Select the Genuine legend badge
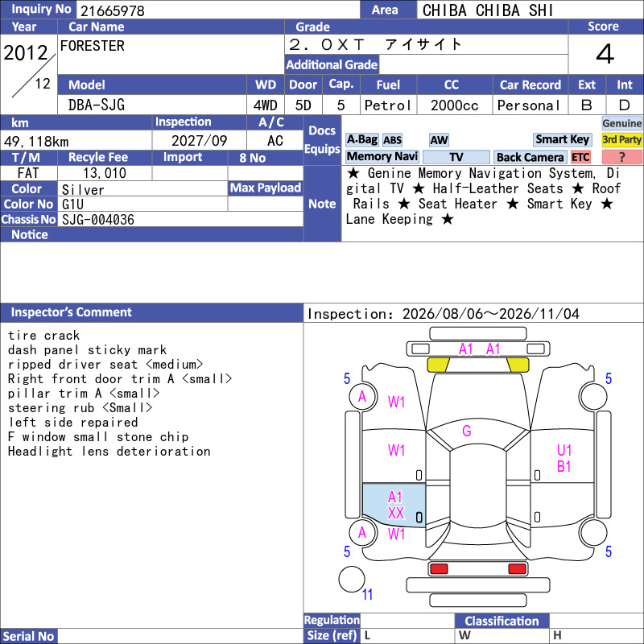 click(621, 123)
